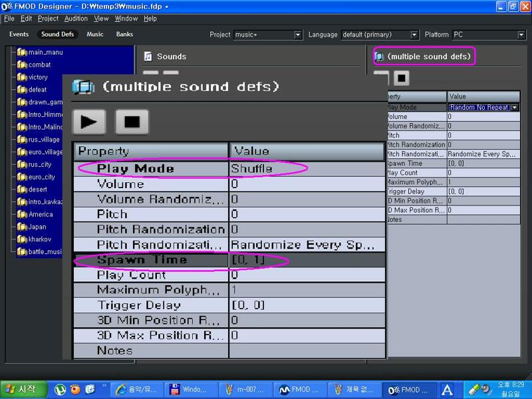Open the Random No Repeat play mode dropdown
The width and height of the screenshot is (532, 399).
[515, 108]
